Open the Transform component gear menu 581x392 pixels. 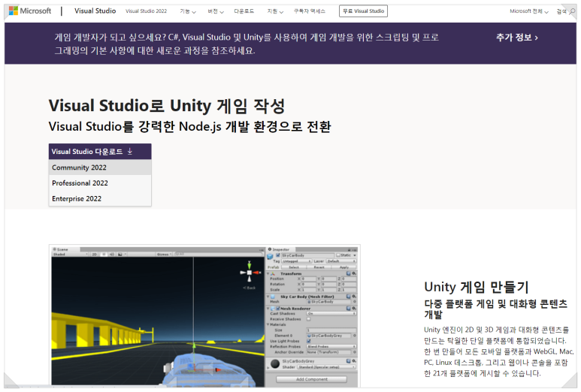click(x=354, y=273)
